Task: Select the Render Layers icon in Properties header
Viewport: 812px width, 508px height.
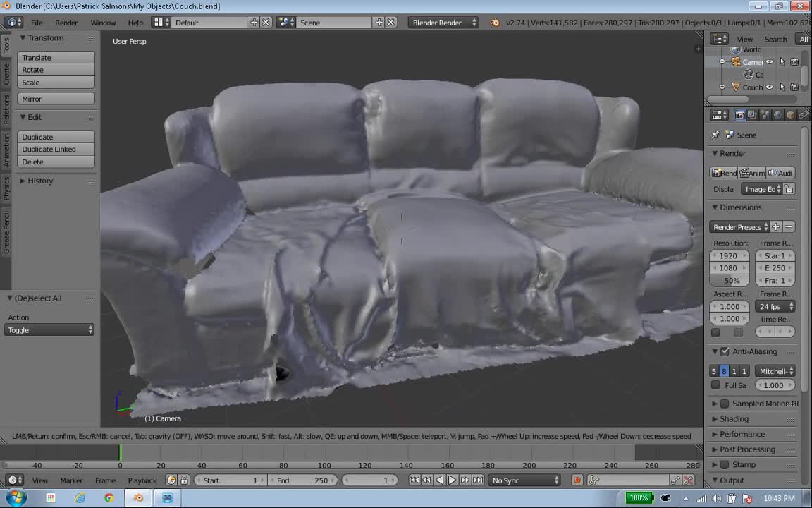Action: click(753, 115)
